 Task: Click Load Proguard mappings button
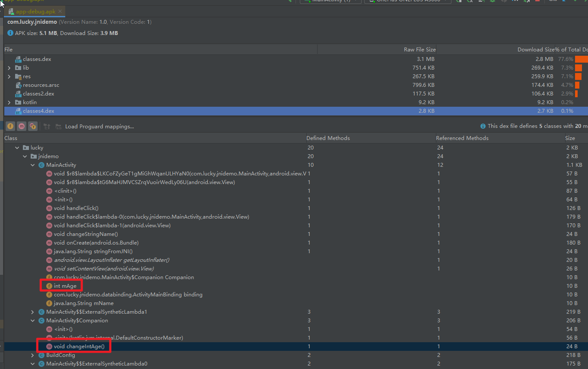click(99, 127)
